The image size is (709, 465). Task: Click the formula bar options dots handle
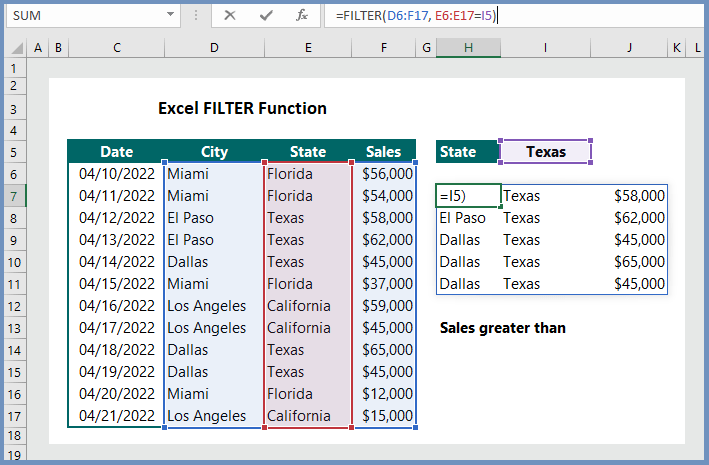click(x=196, y=15)
